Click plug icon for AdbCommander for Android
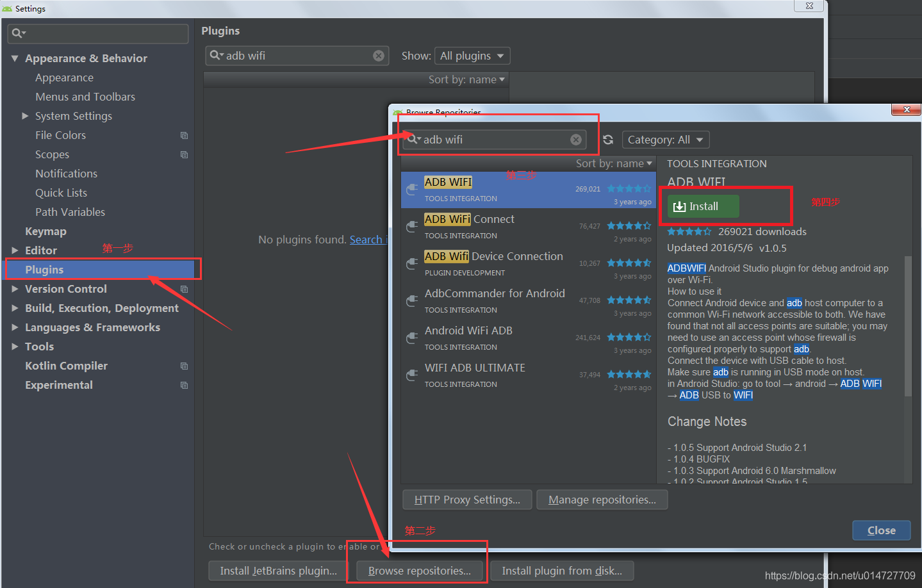 pyautogui.click(x=412, y=301)
